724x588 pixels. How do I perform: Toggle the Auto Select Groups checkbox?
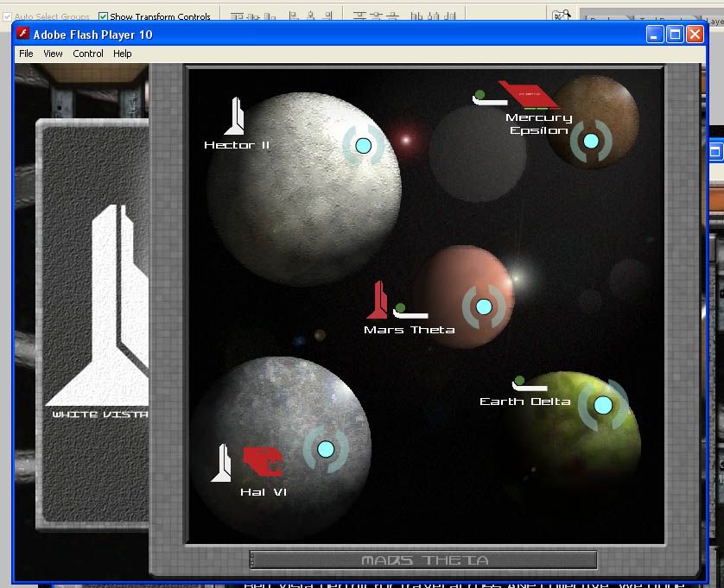7,16
